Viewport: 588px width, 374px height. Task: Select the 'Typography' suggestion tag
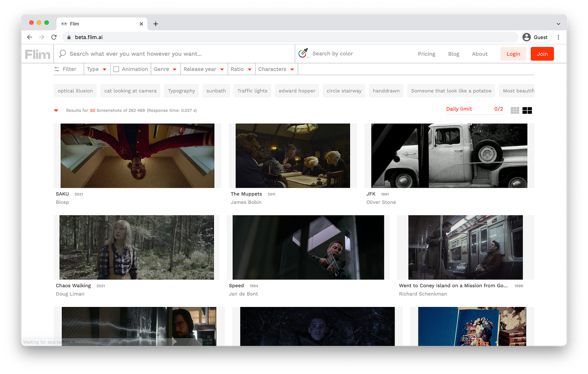[181, 91]
